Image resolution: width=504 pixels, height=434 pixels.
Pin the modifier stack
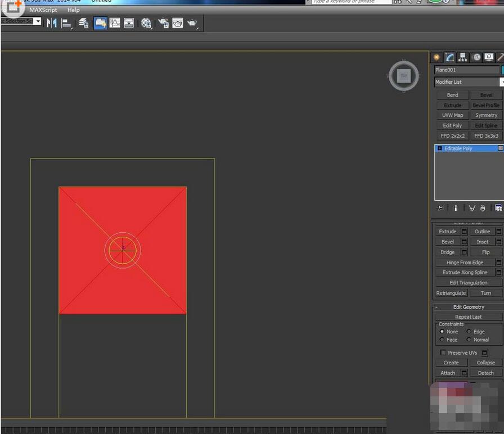click(440, 208)
